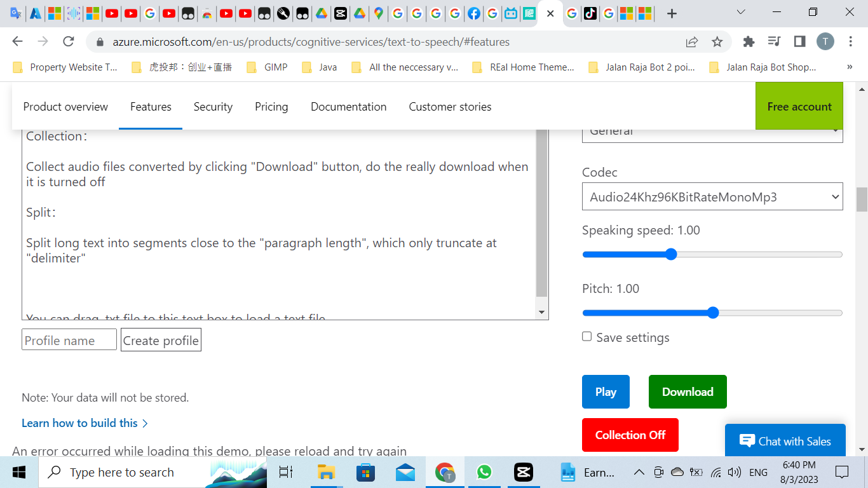Click the green Download button
The height and width of the screenshot is (488, 868).
pyautogui.click(x=688, y=391)
